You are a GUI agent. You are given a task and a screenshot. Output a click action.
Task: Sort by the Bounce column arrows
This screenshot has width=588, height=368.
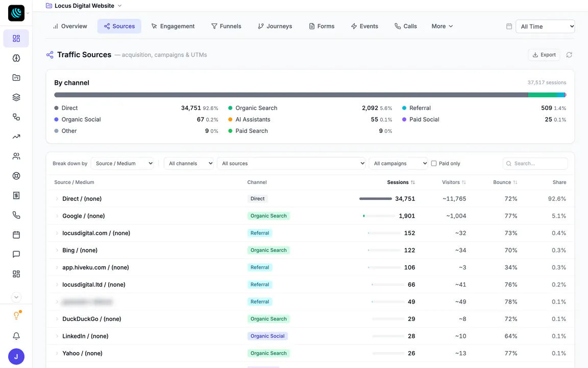pos(515,182)
